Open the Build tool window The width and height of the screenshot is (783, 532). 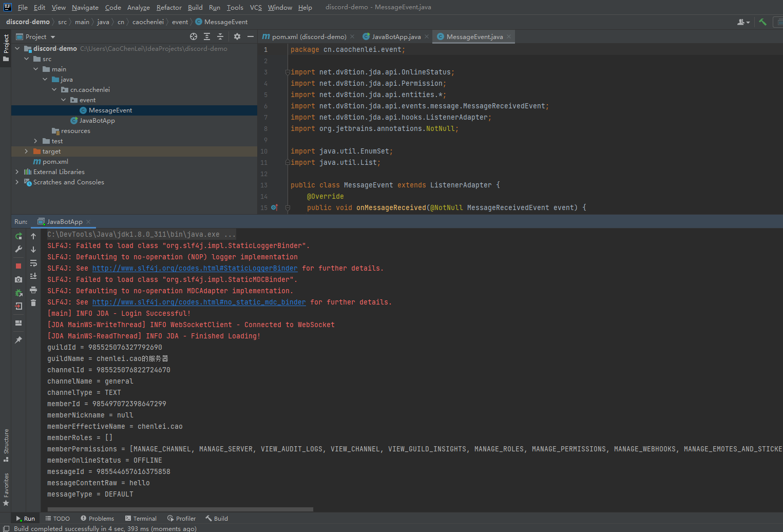[x=217, y=519]
